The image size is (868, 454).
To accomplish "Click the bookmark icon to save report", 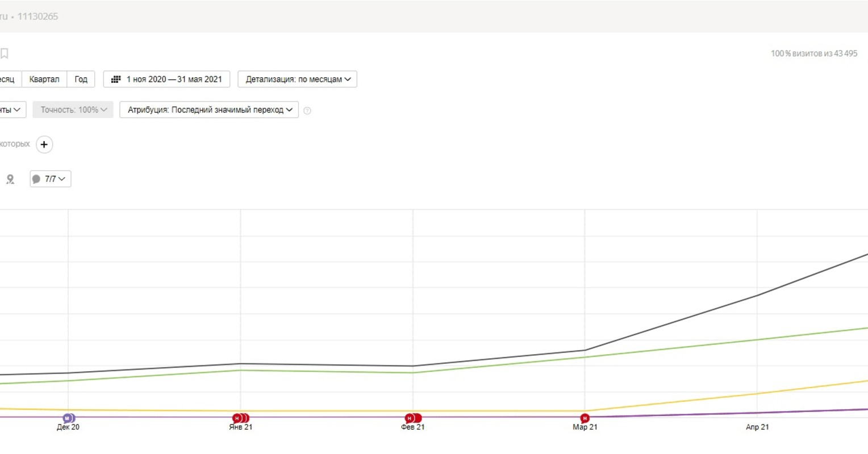I will pos(5,54).
